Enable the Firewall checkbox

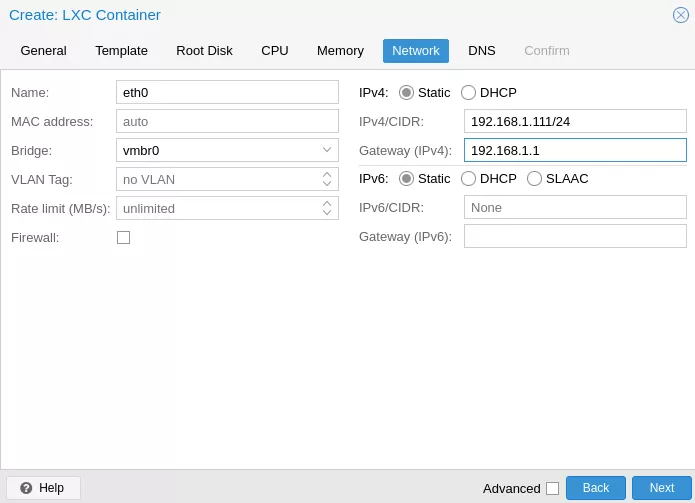coord(124,238)
